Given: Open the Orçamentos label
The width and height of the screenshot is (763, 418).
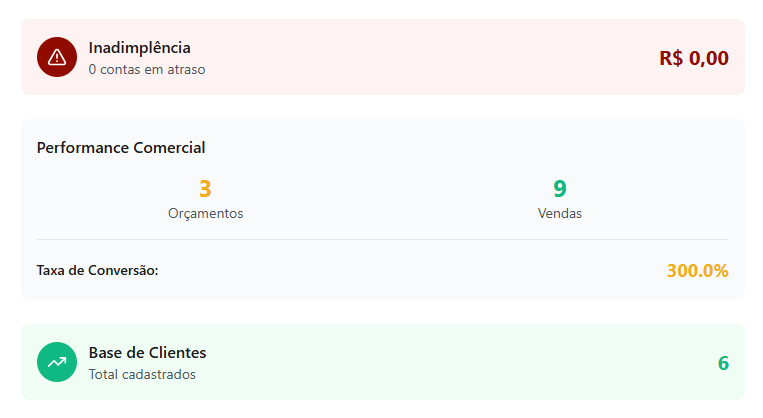Looking at the screenshot, I should click(205, 213).
